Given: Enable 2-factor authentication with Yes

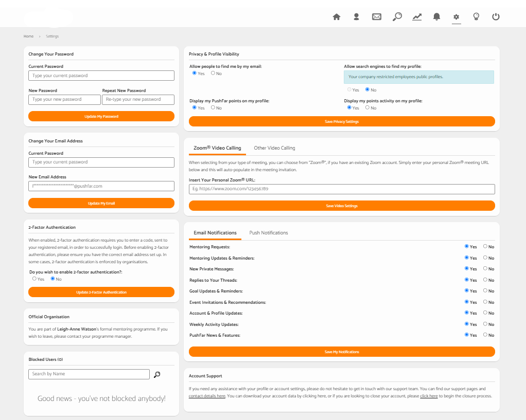Looking at the screenshot, I should coord(34,279).
